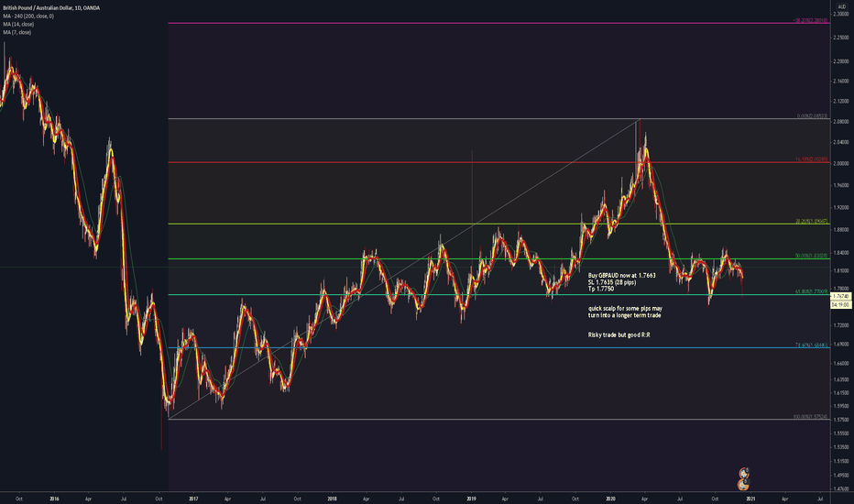The height and width of the screenshot is (504, 854).
Task: Click the 2.25000 value on the price scale
Action: tap(841, 38)
